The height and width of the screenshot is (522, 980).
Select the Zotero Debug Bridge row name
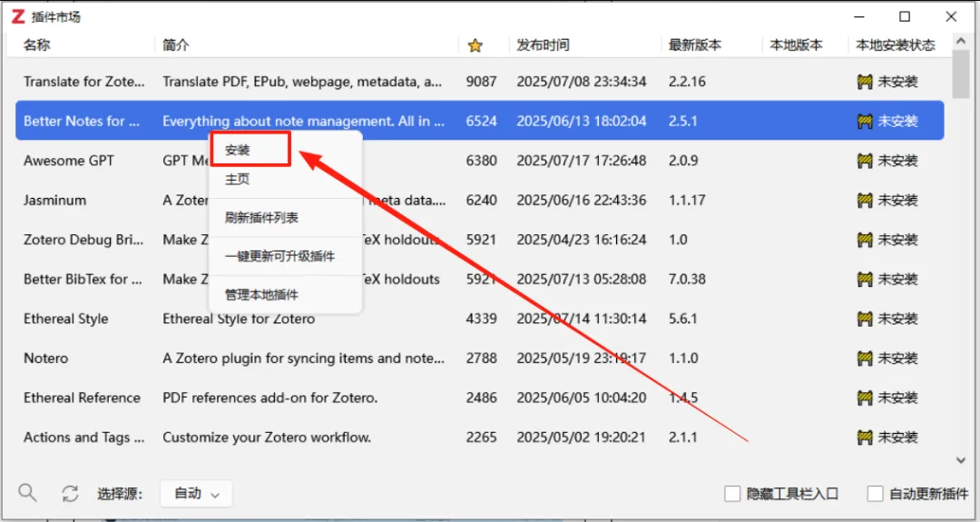[83, 240]
